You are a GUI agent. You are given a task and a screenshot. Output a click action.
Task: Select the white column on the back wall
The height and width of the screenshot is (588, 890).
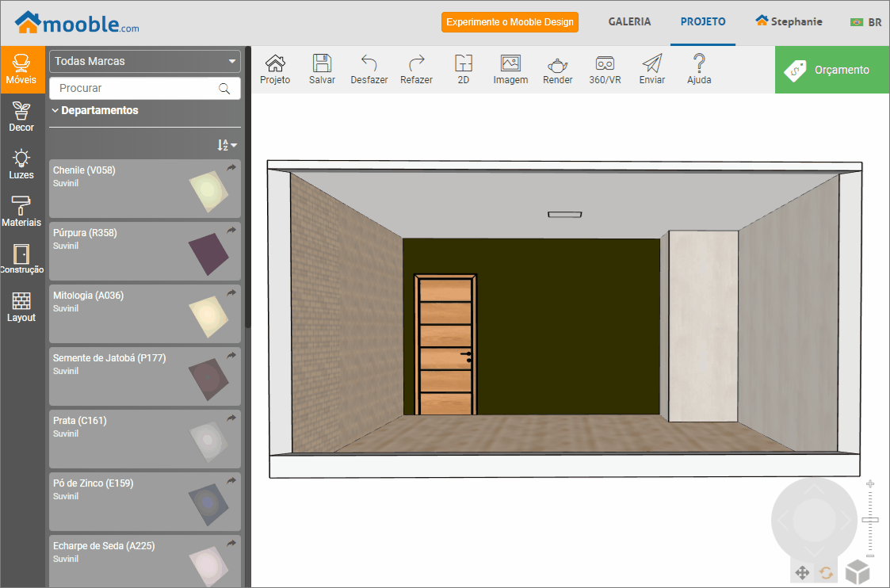tap(703, 326)
